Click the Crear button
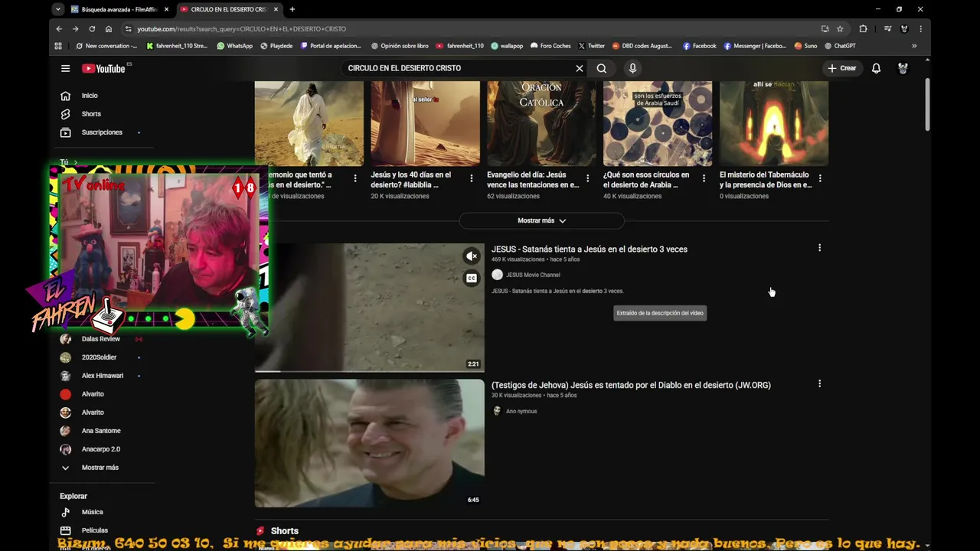The image size is (980, 551). [842, 68]
